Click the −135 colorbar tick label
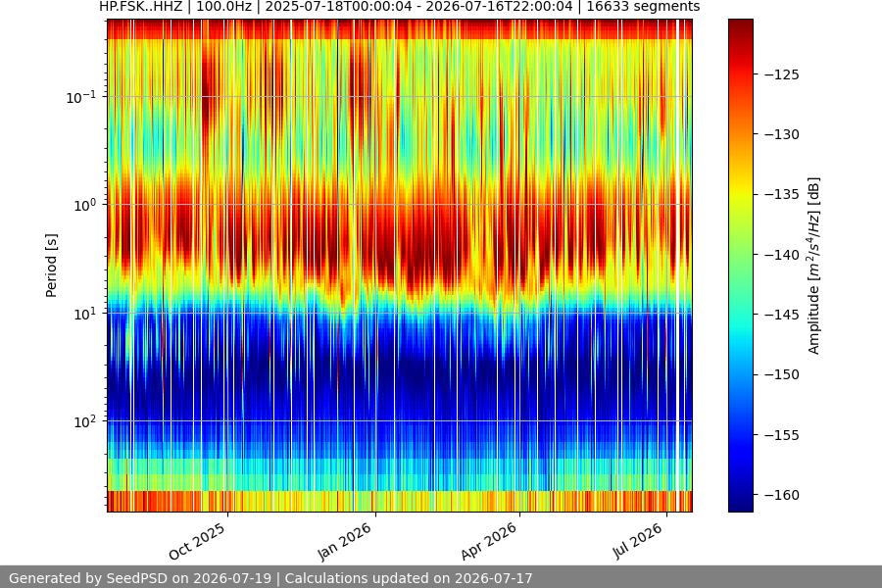Viewport: 882px width, 588px height. [x=781, y=194]
